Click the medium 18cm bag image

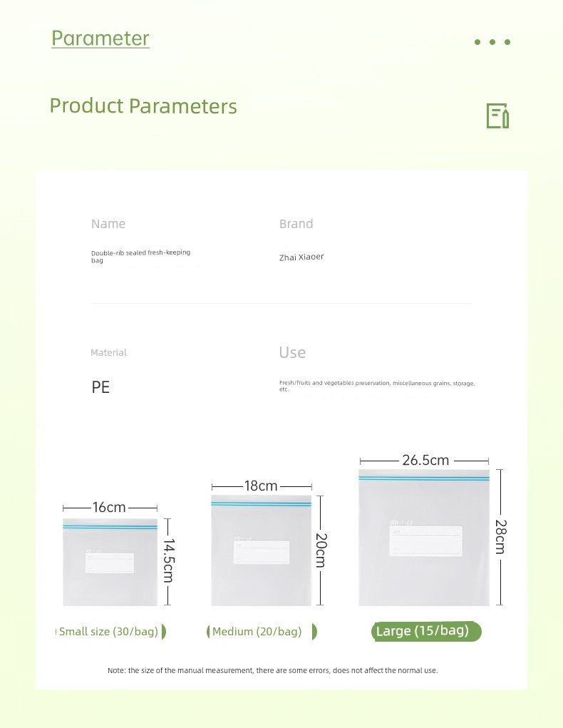pos(261,550)
